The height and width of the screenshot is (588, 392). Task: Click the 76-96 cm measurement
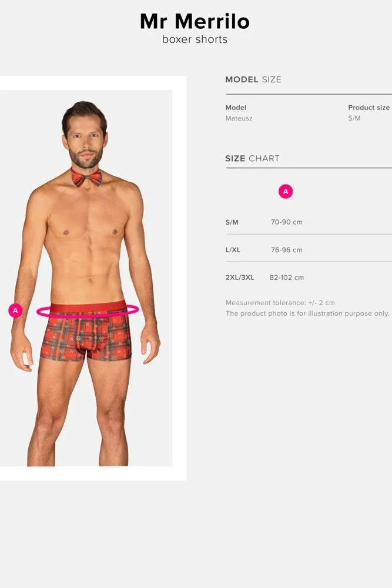(x=287, y=250)
